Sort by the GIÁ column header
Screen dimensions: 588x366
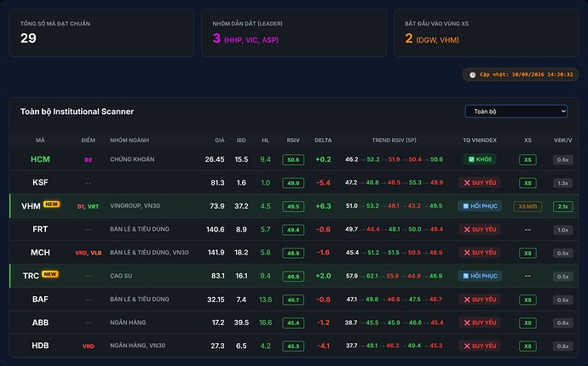[x=219, y=140]
